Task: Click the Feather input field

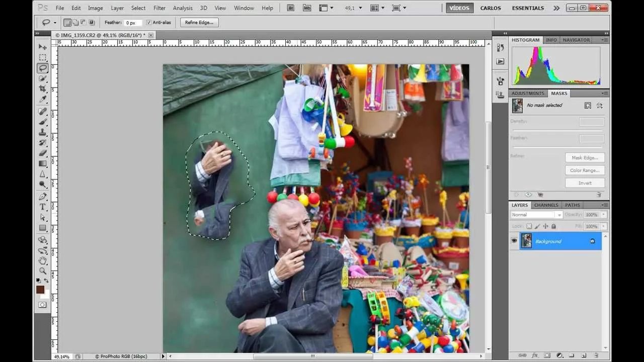Action: tap(133, 23)
